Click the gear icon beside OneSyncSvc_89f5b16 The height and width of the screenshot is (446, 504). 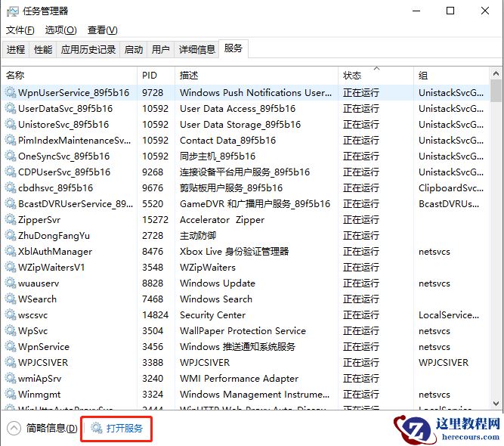coord(11,156)
